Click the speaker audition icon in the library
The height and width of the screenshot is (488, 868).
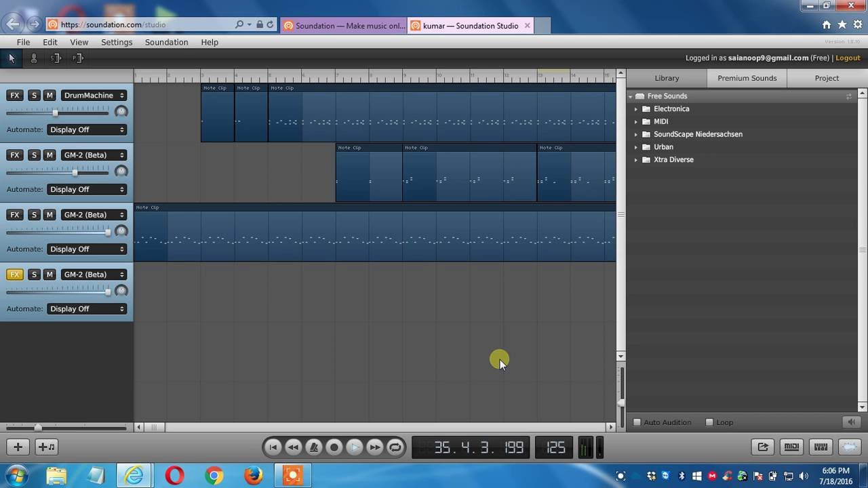click(x=852, y=422)
